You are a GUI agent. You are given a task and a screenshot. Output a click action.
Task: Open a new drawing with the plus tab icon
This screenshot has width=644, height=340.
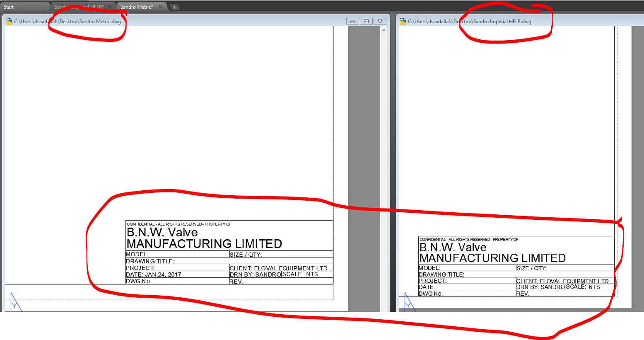point(174,7)
